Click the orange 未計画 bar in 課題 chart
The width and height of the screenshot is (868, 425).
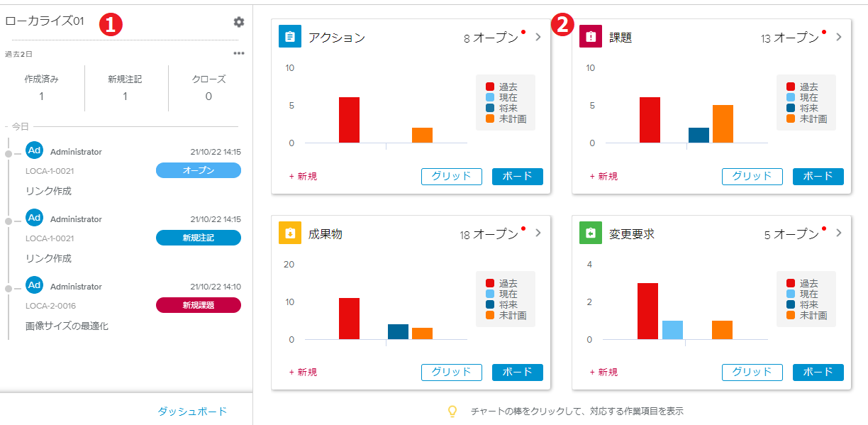[x=723, y=124]
